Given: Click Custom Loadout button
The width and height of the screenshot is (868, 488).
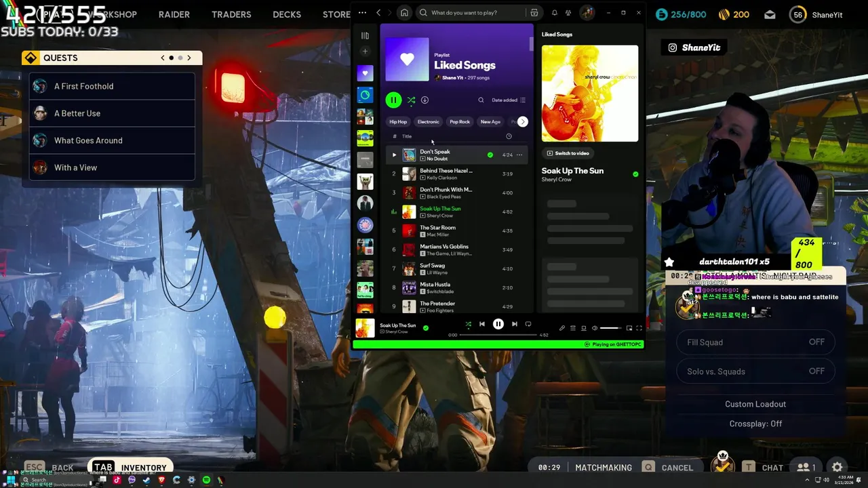Looking at the screenshot, I should pos(755,404).
